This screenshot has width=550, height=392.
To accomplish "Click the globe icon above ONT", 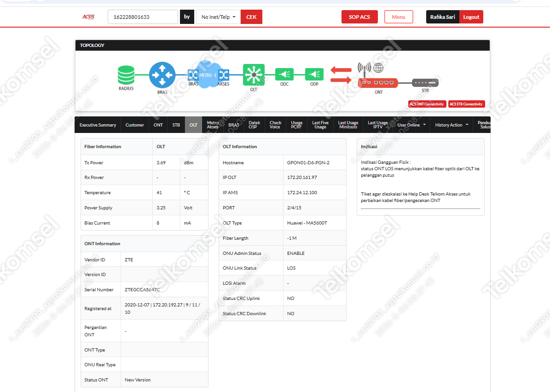I will click(378, 68).
